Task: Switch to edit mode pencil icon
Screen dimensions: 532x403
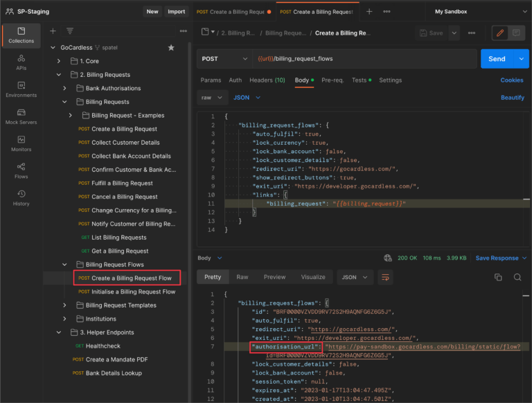Action: [x=499, y=33]
